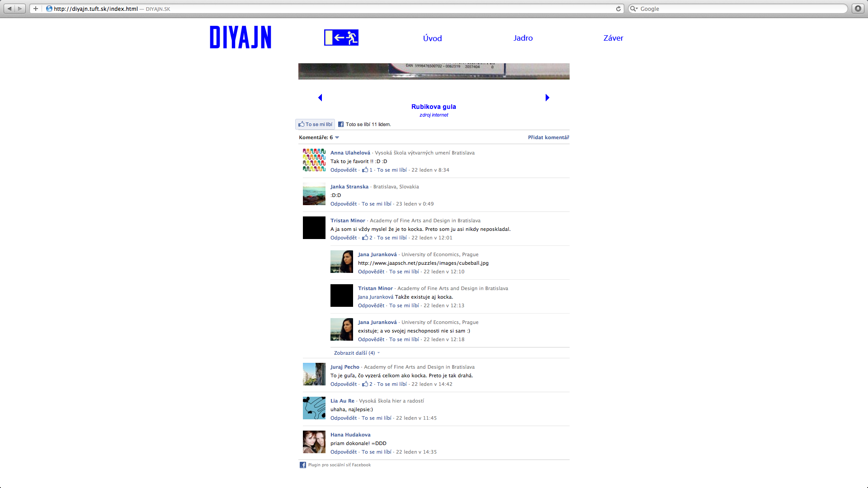Open Google search engine dropdown
This screenshot has height=488, width=868.
pos(634,9)
